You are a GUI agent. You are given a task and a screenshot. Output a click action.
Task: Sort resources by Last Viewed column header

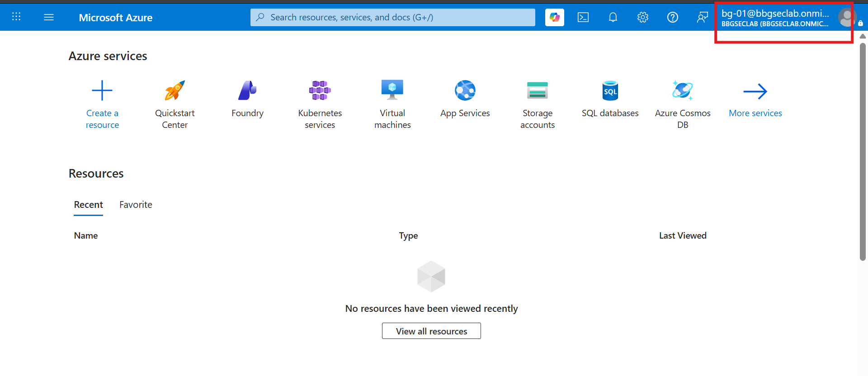click(x=683, y=235)
